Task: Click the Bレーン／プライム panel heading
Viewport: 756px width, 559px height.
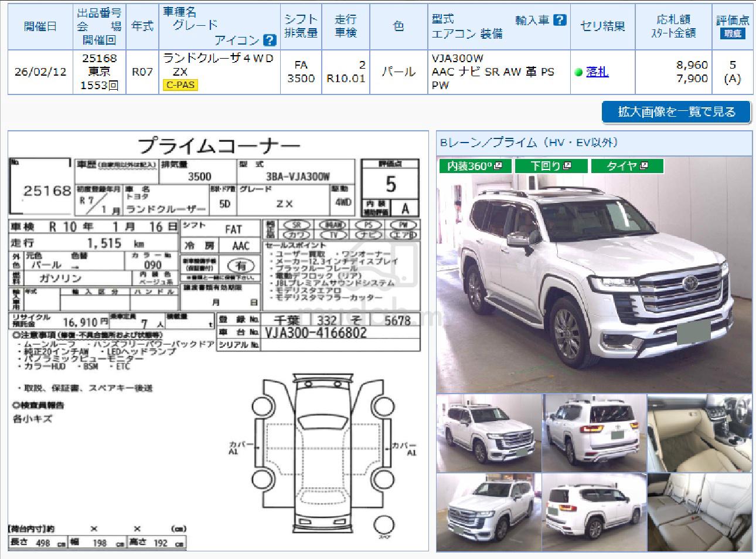Action: [x=528, y=143]
